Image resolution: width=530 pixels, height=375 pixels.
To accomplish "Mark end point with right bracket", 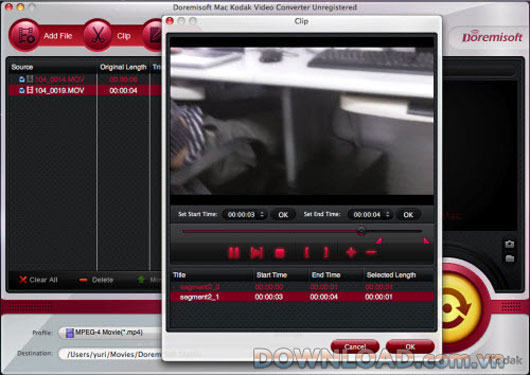I will click(326, 253).
